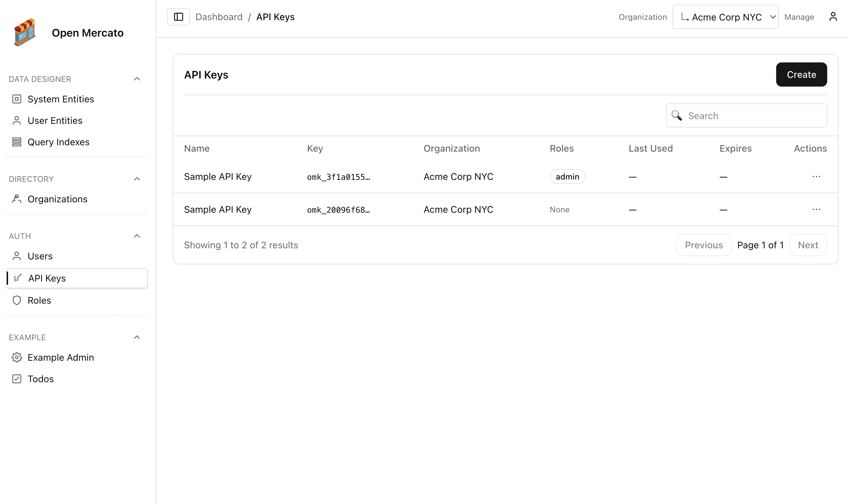Click the user profile icon in top right
This screenshot has height=504, width=848.
point(833,16)
